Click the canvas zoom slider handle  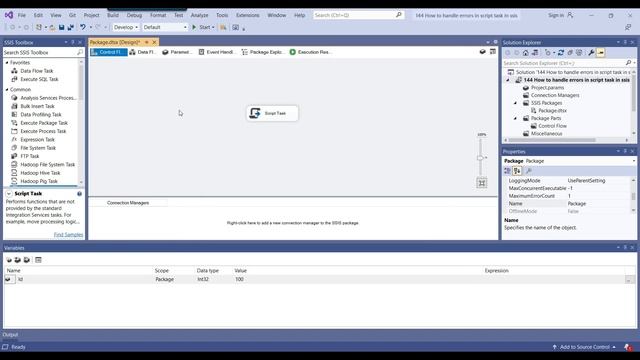coord(480,158)
